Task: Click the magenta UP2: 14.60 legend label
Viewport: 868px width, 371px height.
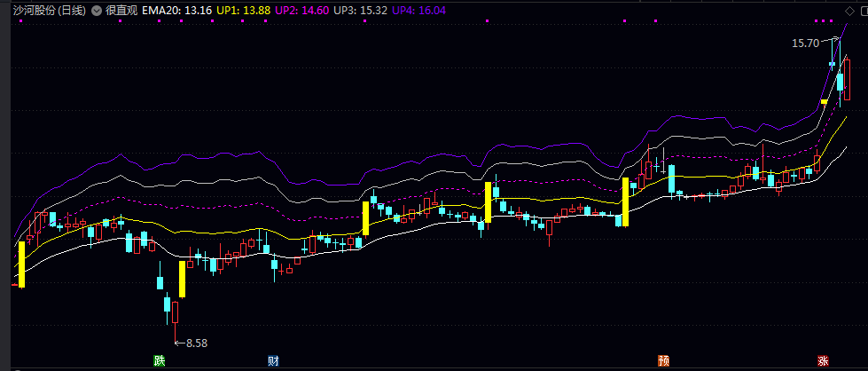Action: 301,11
